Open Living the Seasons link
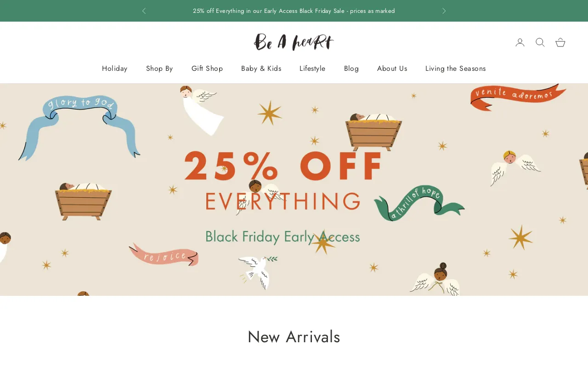588x368 pixels. coord(455,69)
